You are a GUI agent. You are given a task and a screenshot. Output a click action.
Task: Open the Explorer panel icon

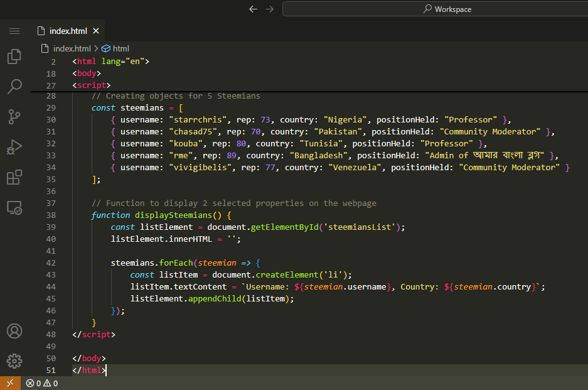point(14,57)
